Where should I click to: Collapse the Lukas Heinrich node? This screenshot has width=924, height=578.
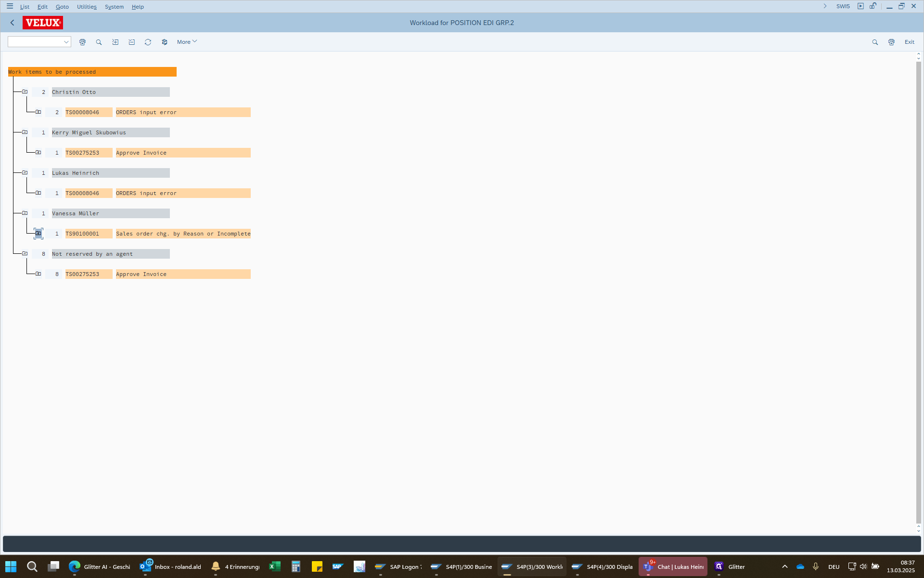[x=25, y=173]
